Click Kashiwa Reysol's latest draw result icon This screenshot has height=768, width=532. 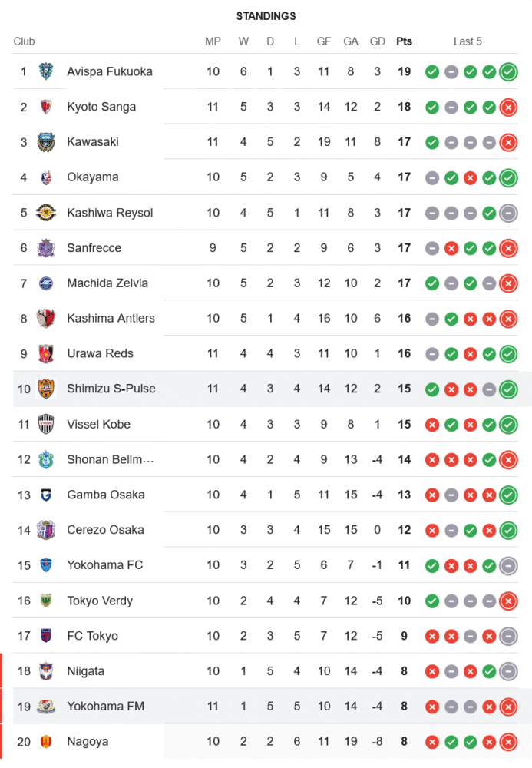pos(507,213)
